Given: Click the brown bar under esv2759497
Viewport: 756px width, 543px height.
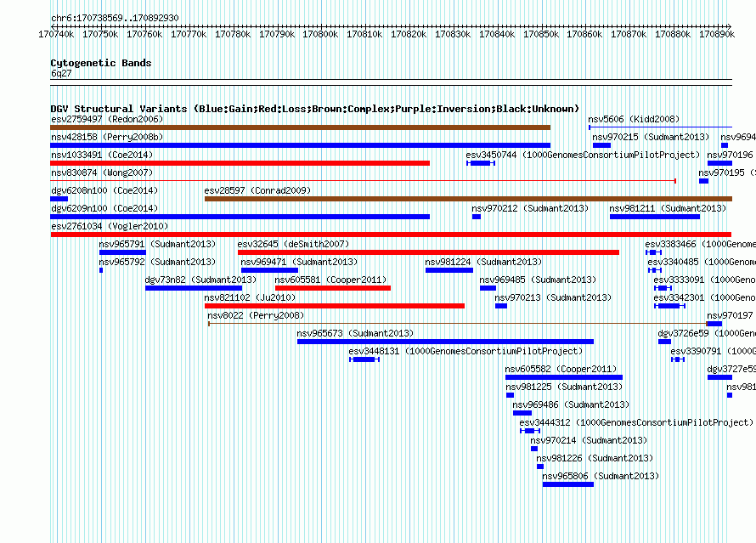Looking at the screenshot, I should 301,127.
